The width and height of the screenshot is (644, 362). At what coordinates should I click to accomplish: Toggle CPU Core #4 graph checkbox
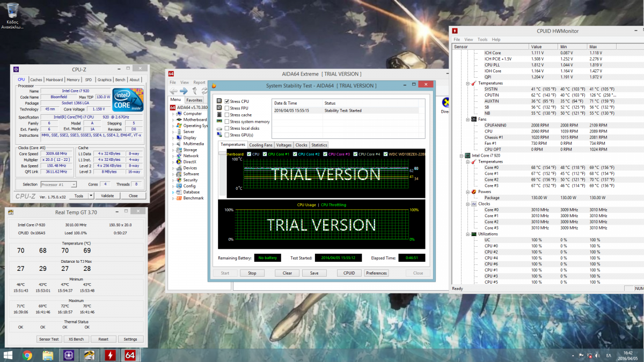(x=355, y=154)
